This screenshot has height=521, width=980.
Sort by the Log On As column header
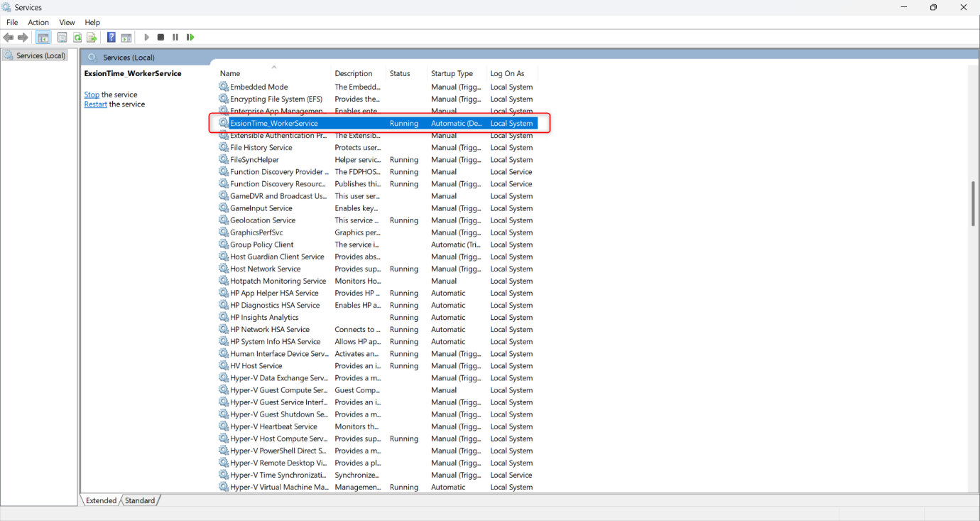(512, 73)
